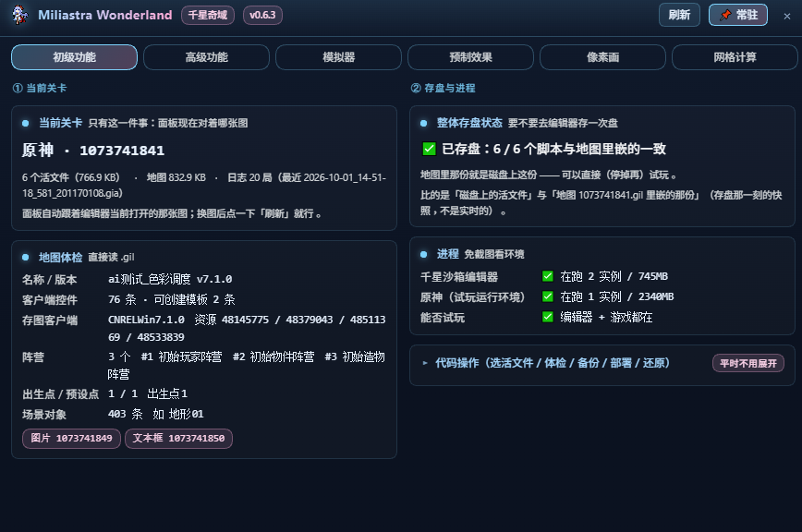Click the ② 存盘与进程 section heading
The height and width of the screenshot is (532, 802).
click(443, 89)
